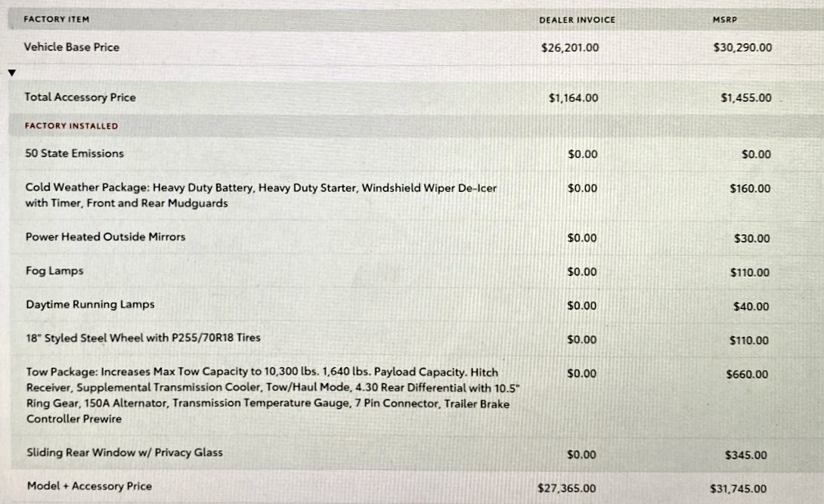Select the Model + Accessory Price label

pos(89,486)
